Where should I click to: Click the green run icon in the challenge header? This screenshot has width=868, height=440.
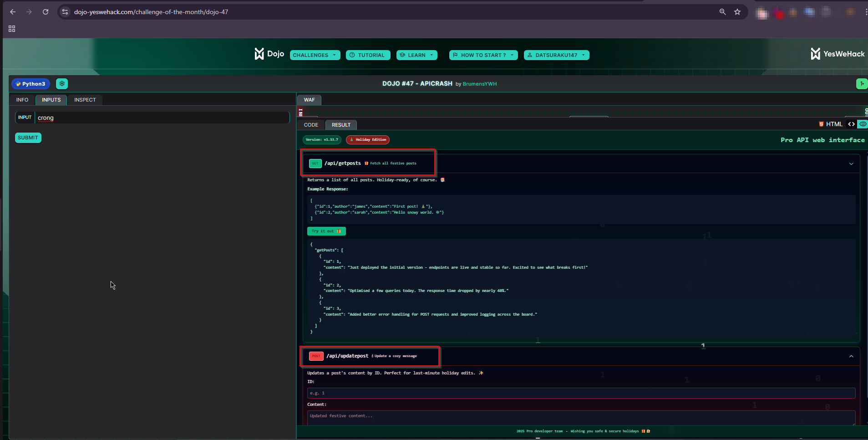point(861,84)
